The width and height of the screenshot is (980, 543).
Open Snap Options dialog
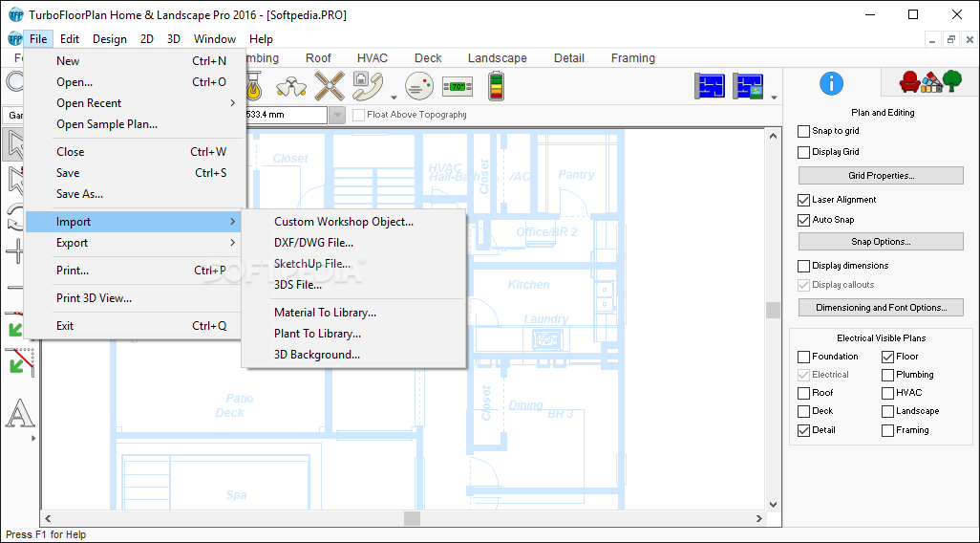881,242
